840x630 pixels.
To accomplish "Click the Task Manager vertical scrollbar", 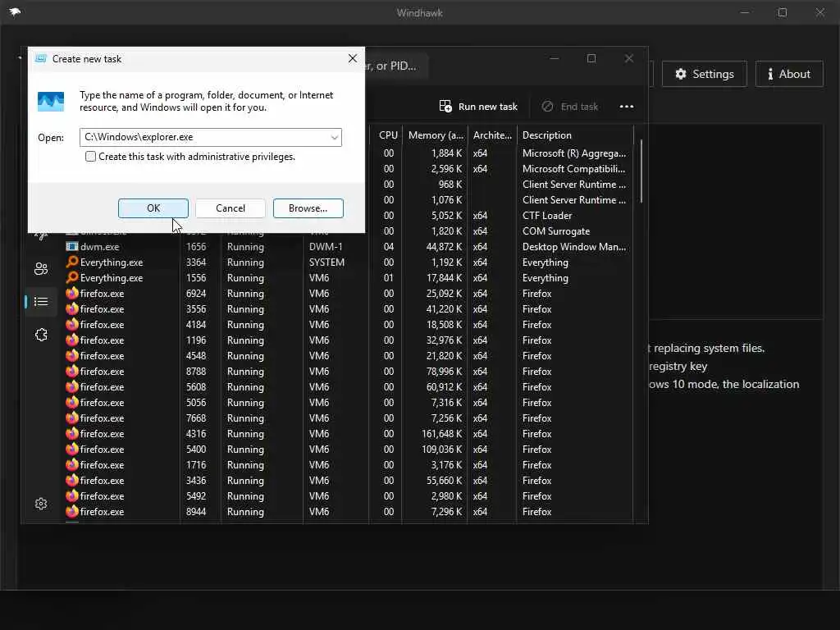I will coord(641,171).
